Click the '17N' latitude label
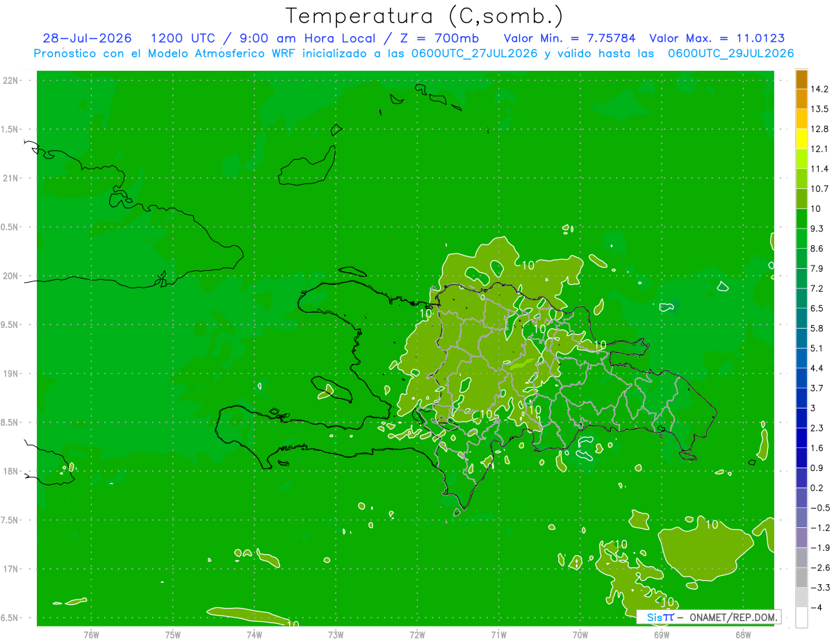The image size is (834, 644). pyautogui.click(x=11, y=569)
